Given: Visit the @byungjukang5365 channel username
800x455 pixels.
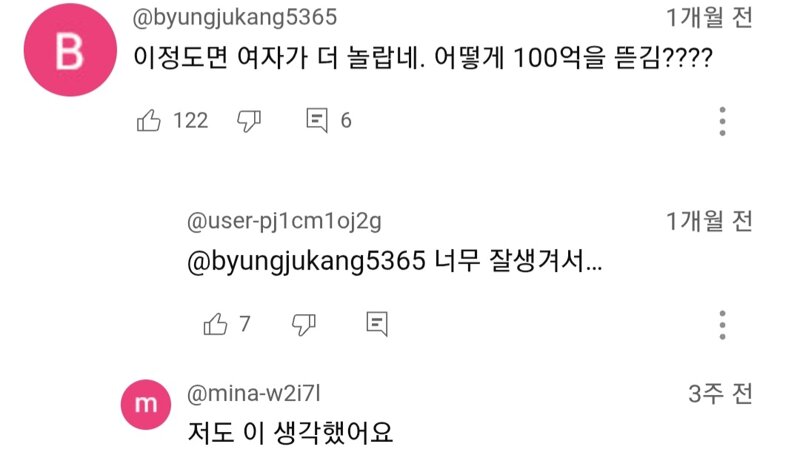Looking at the screenshot, I should point(235,17).
